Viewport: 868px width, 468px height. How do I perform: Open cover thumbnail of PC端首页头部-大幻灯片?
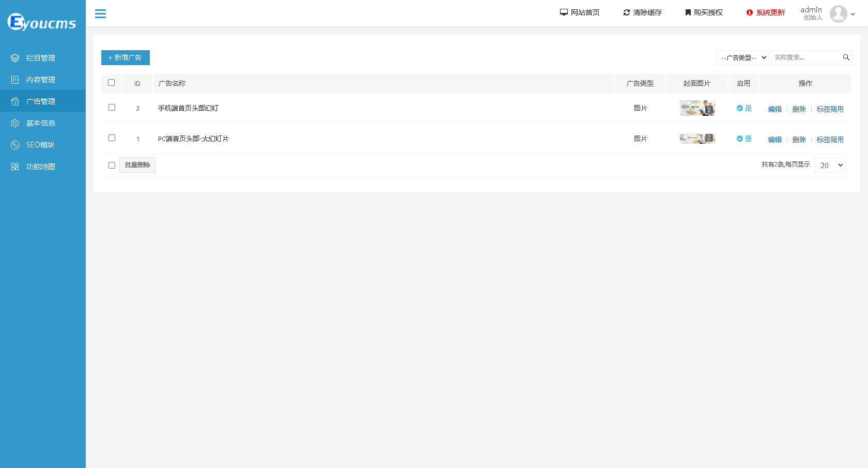(x=698, y=139)
